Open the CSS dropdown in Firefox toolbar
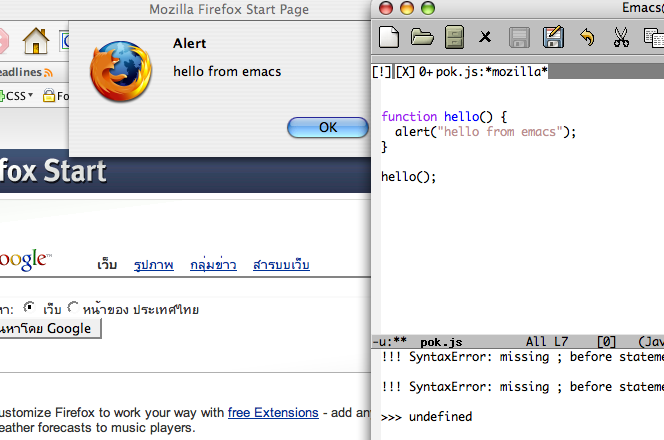The height and width of the screenshot is (440, 664). pyautogui.click(x=17, y=96)
